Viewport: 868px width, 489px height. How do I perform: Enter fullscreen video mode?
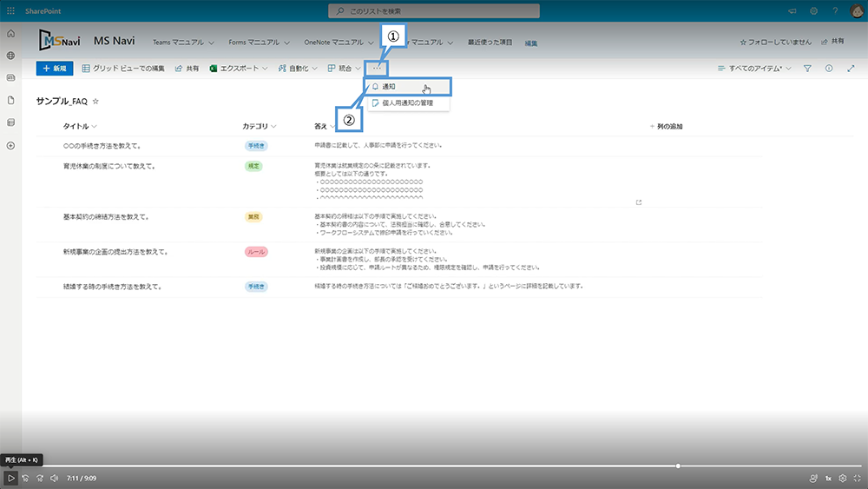point(857,478)
